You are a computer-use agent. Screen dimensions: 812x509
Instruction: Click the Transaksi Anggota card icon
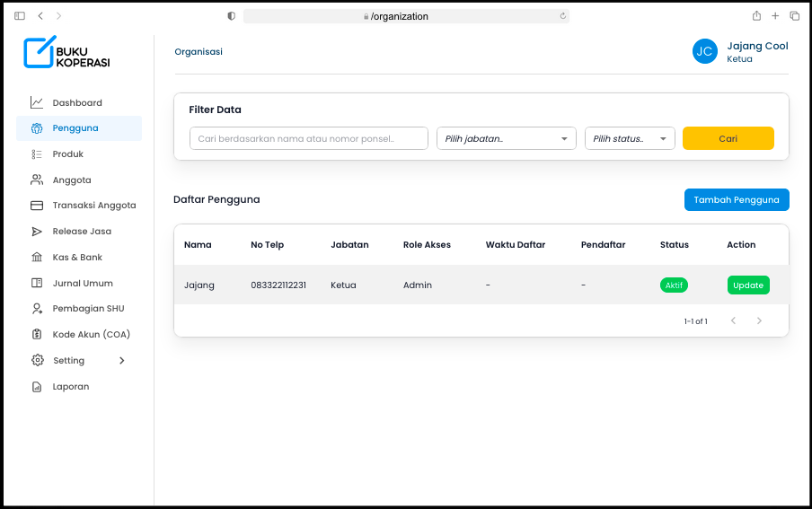coord(37,206)
